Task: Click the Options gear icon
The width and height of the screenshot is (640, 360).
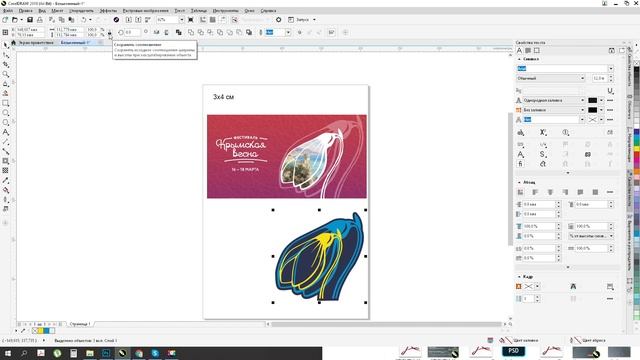Action: 279,20
